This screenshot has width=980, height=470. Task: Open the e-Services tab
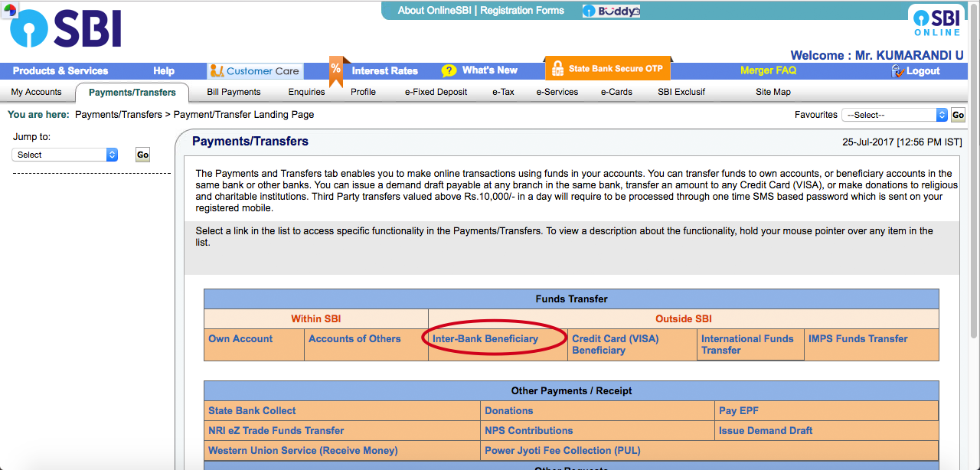point(557,92)
